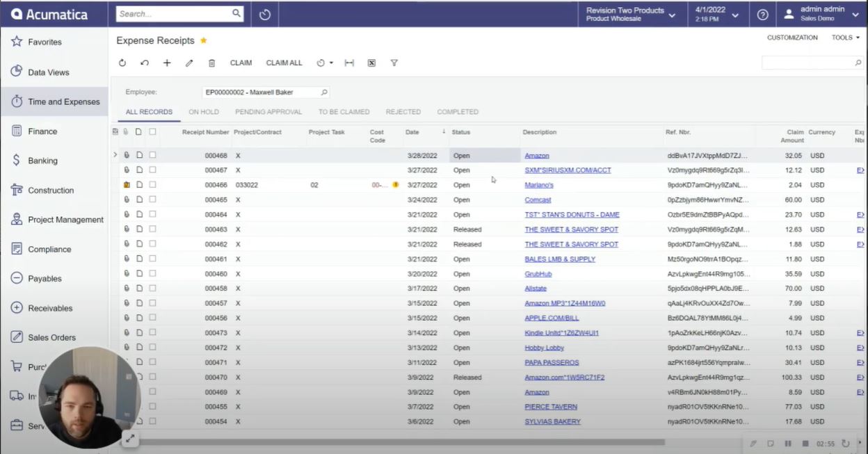Click the recorder pen annotation icon

[x=753, y=444]
